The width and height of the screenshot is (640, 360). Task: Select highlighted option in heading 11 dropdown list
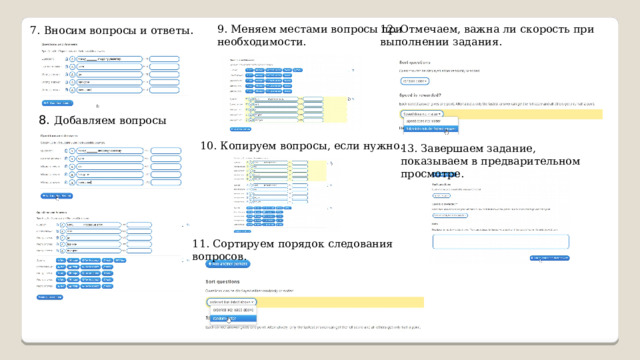(233, 318)
